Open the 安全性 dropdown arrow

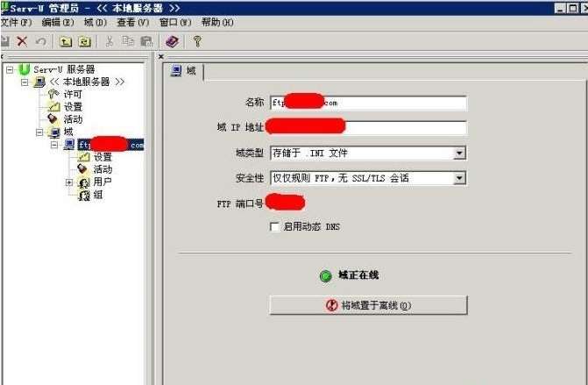(459, 178)
